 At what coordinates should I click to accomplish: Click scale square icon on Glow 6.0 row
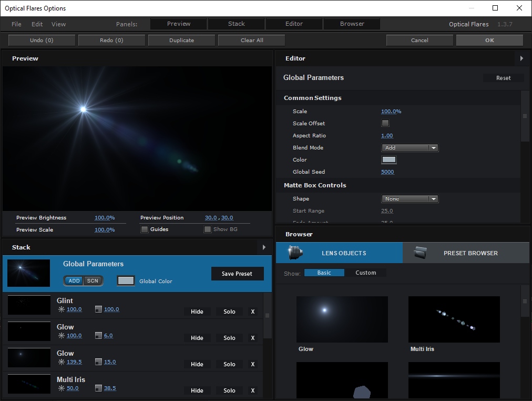tap(98, 335)
